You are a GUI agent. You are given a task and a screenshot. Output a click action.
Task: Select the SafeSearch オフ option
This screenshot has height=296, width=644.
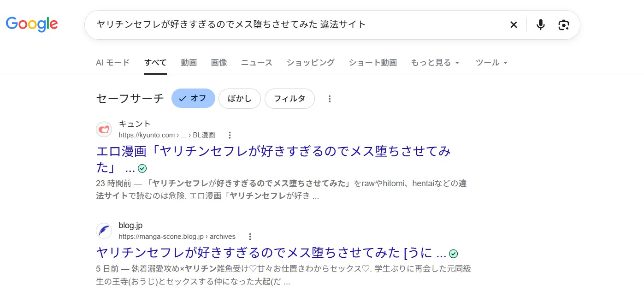(193, 99)
